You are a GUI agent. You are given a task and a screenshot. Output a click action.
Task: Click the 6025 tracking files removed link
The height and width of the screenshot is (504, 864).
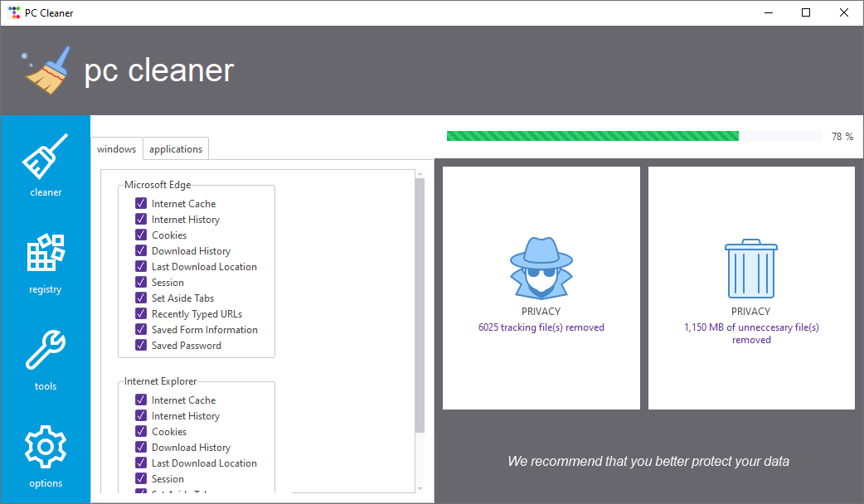(x=541, y=327)
